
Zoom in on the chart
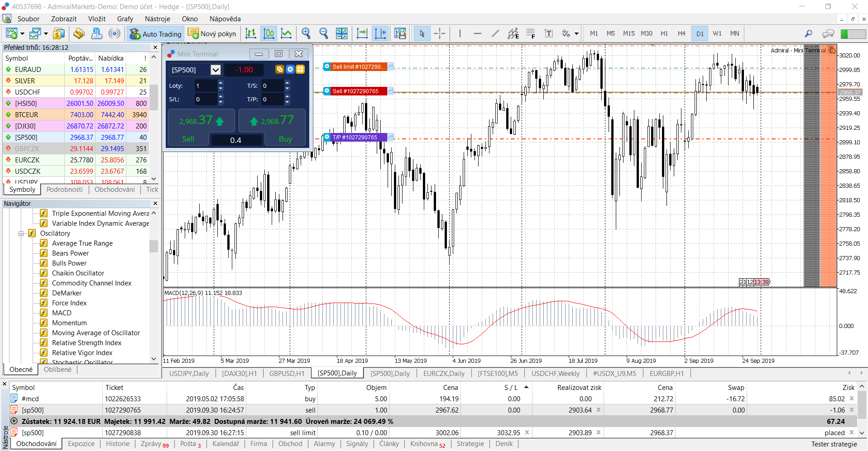pos(306,33)
